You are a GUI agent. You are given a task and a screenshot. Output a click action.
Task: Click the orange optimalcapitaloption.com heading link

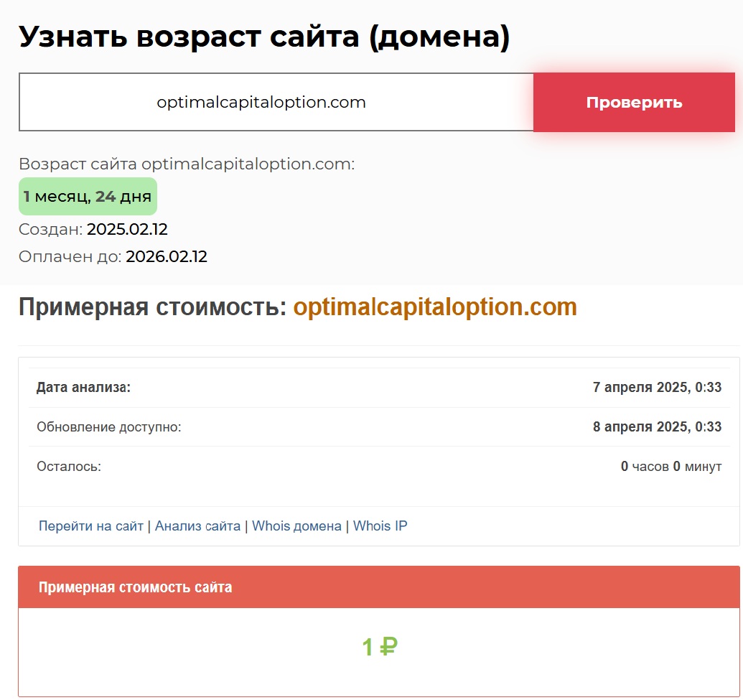click(x=435, y=307)
